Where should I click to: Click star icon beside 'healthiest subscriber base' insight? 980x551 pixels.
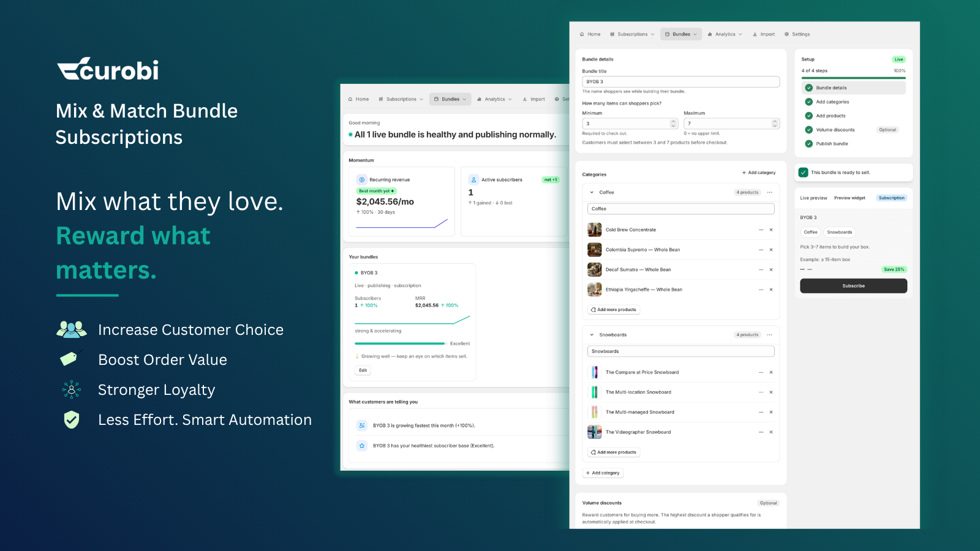pos(362,446)
